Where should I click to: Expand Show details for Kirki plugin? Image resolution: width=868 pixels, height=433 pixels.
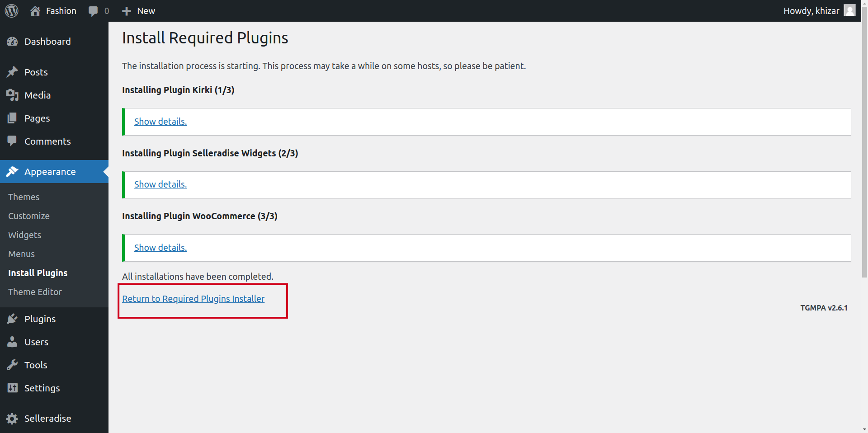[160, 122]
